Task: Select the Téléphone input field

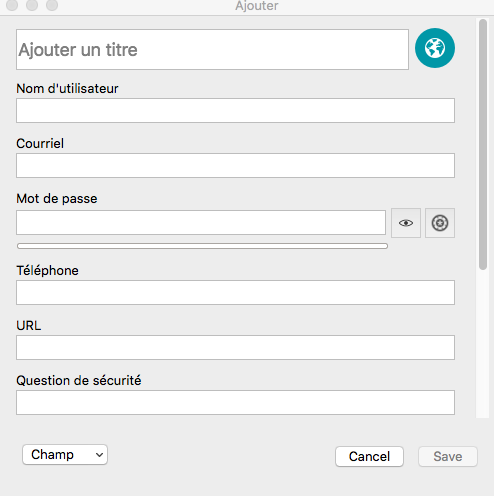Action: point(235,292)
